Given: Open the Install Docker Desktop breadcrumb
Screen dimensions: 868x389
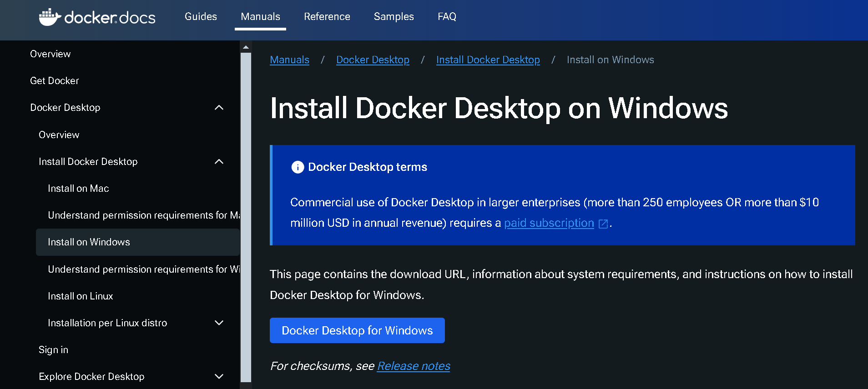Looking at the screenshot, I should pos(488,60).
